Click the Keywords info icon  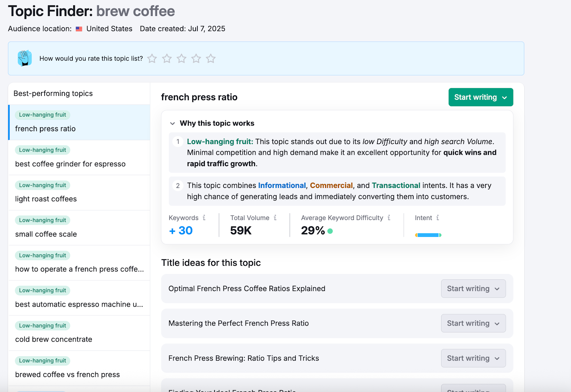(204, 218)
